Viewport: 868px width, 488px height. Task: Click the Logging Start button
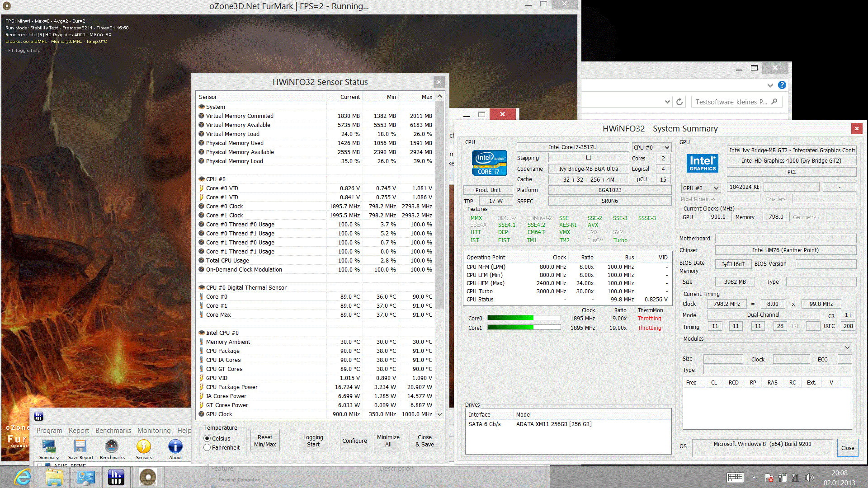(313, 441)
